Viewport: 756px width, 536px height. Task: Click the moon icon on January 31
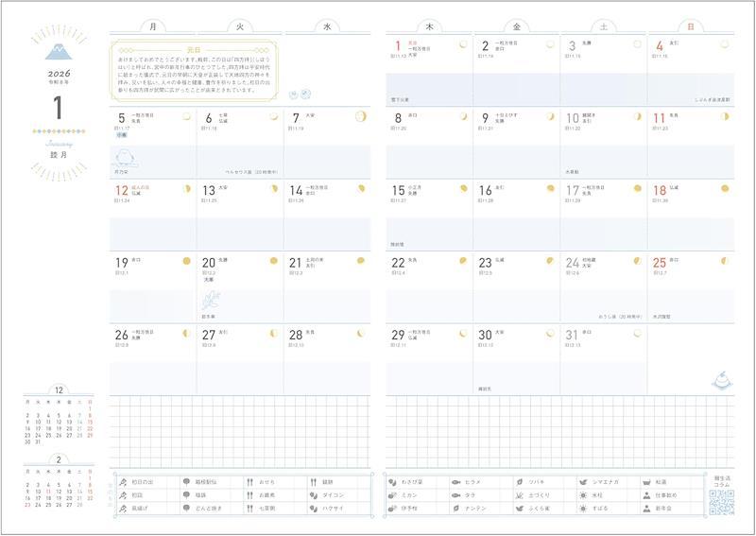pyautogui.click(x=637, y=334)
